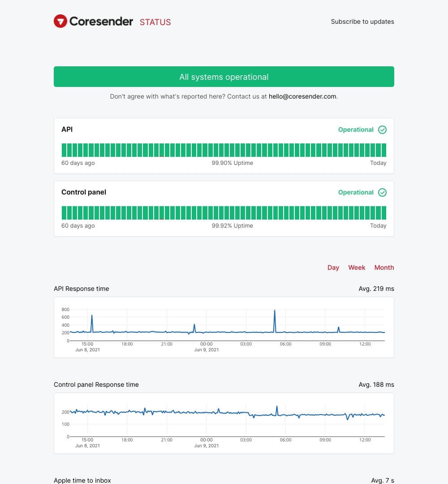Click the last API uptime bar for Today
This screenshot has width=448, height=484.
384,150
